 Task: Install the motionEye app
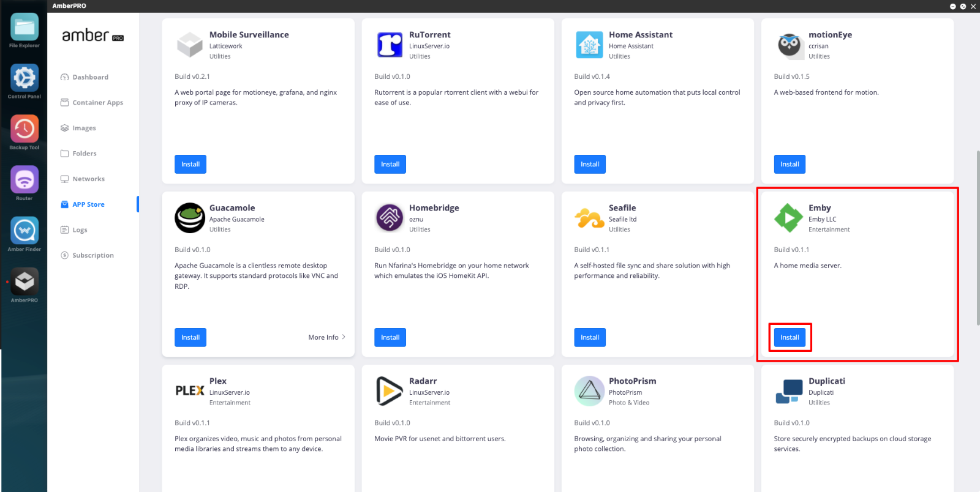[x=790, y=164]
